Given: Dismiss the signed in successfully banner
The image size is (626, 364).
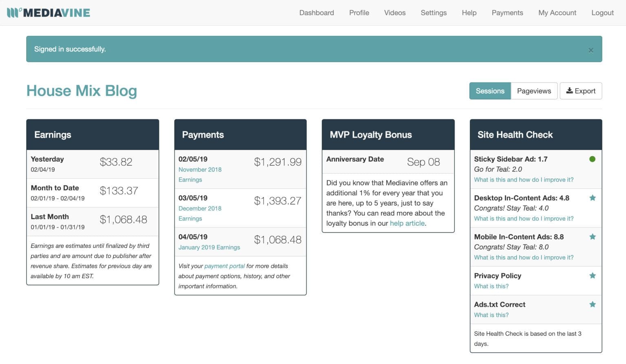Looking at the screenshot, I should (591, 50).
